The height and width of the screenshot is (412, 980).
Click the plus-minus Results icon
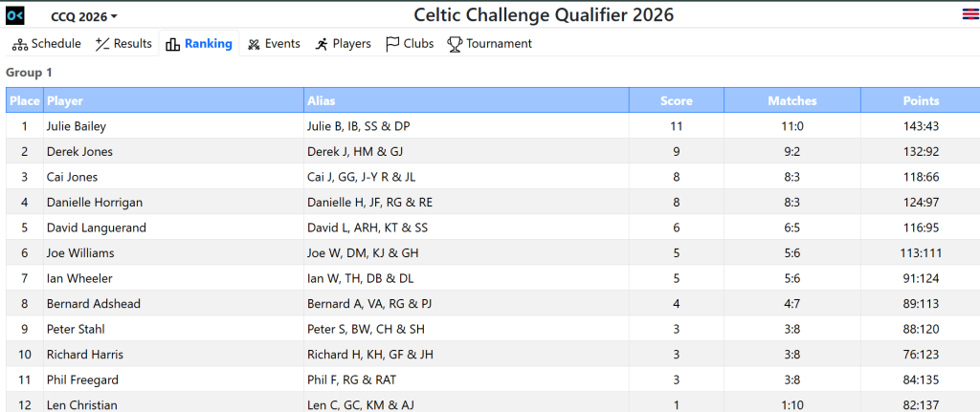[x=102, y=44]
